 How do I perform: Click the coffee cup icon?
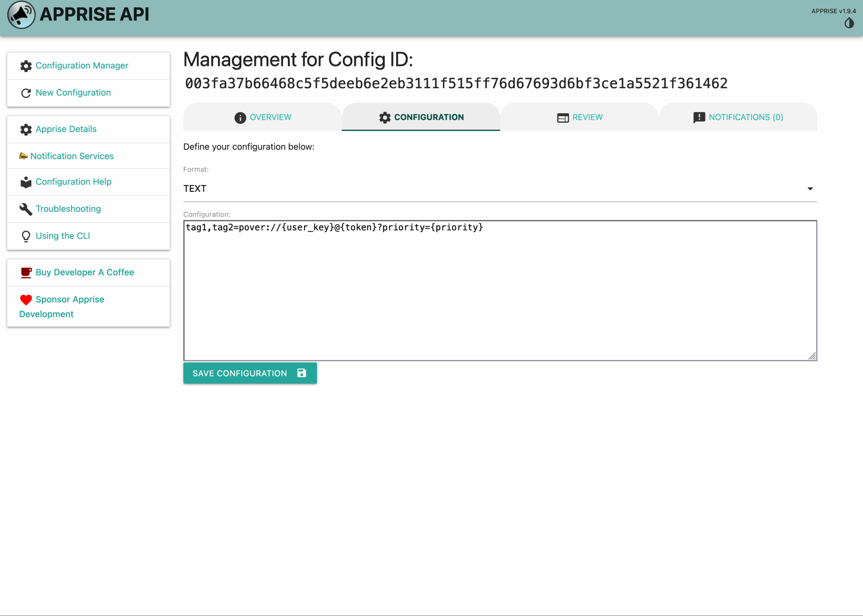[26, 273]
